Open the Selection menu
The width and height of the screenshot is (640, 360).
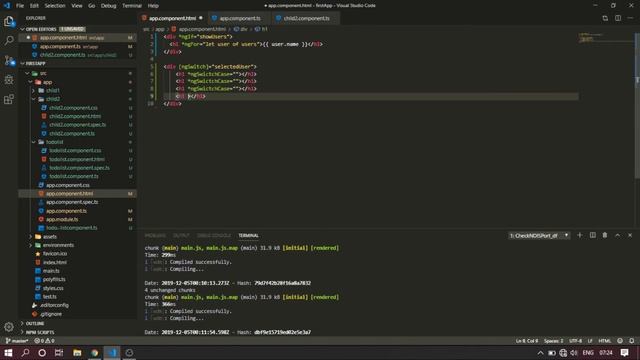(55, 6)
